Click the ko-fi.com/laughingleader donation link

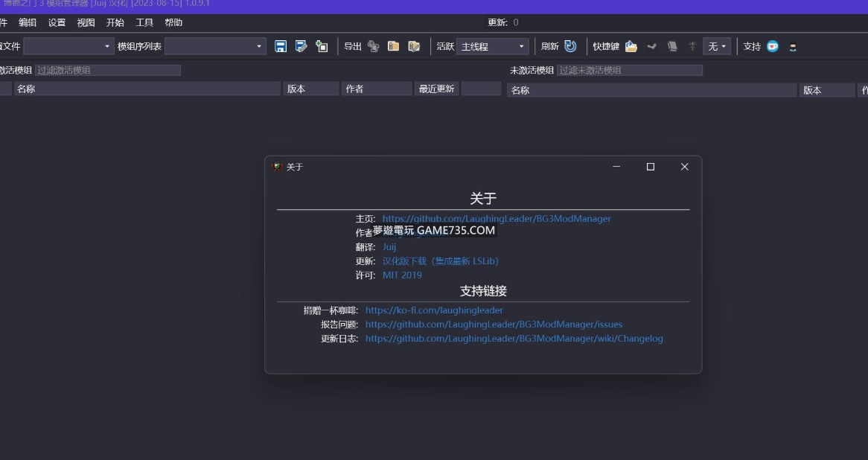[434, 310]
